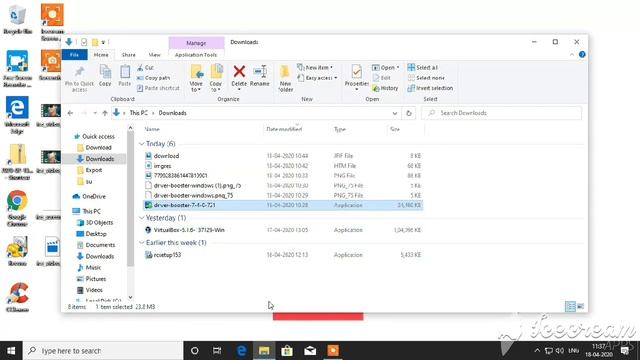
Task: Select Quick access in navigation pane
Action: (94, 136)
